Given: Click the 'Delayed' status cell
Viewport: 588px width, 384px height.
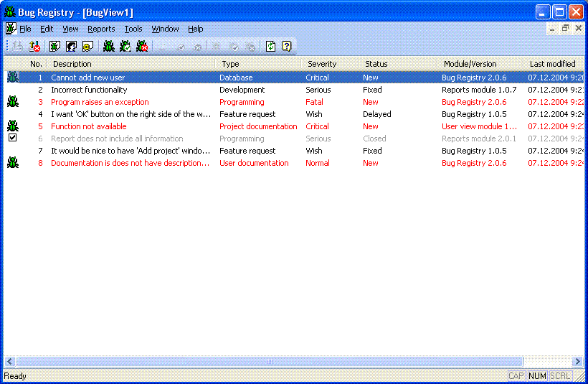Looking at the screenshot, I should (377, 114).
